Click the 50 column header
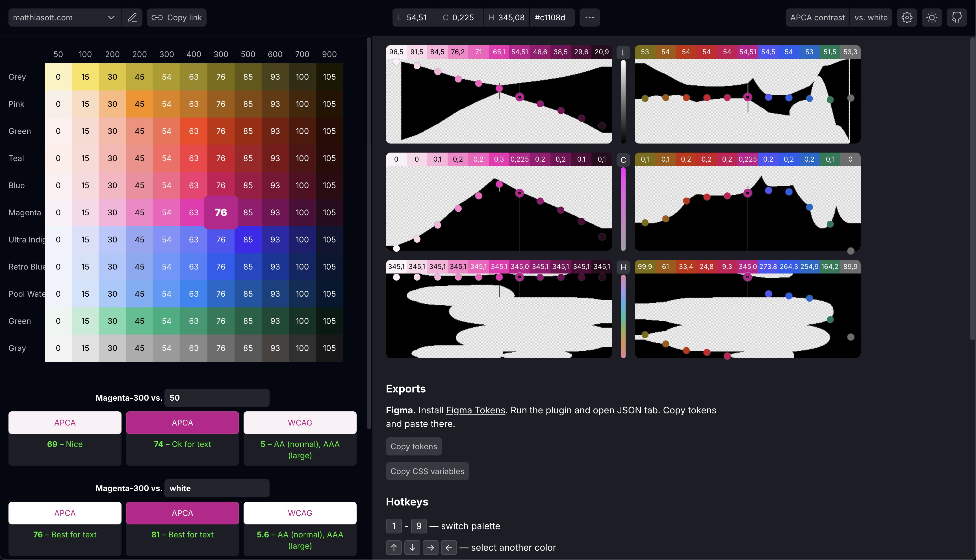 click(x=58, y=54)
